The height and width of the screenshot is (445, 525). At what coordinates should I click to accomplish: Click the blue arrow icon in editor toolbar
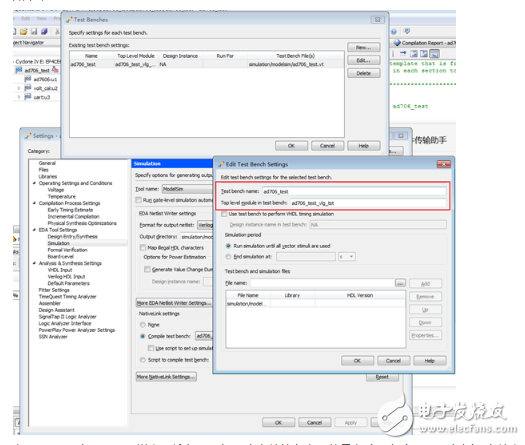[x=403, y=53]
